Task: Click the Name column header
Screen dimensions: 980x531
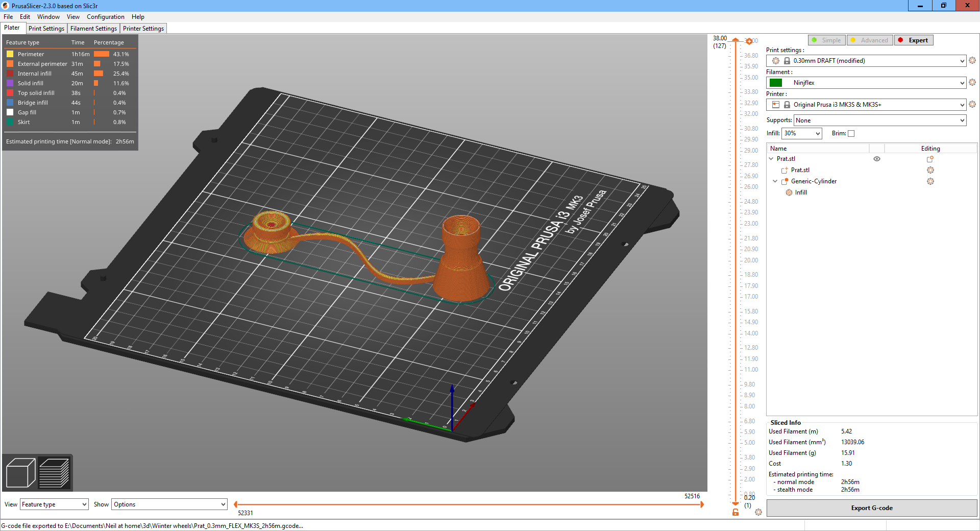Action: 818,149
